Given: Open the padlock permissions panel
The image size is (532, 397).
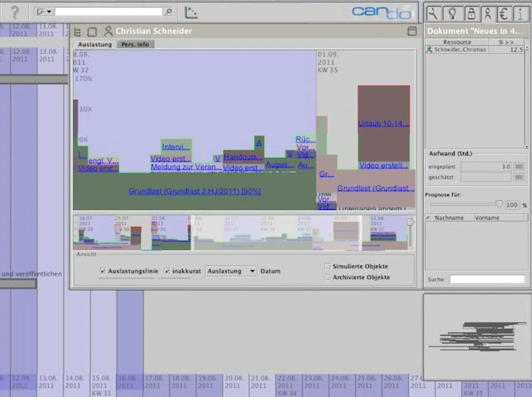Looking at the screenshot, I should [x=470, y=14].
